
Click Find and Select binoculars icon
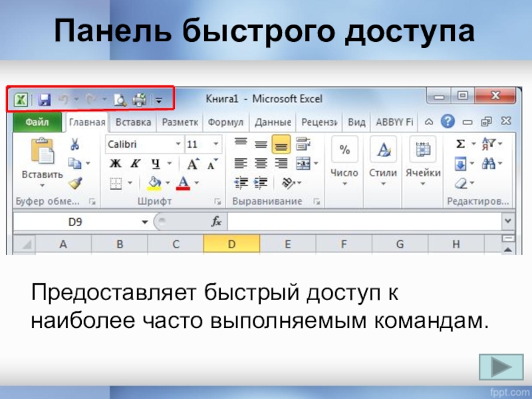[x=489, y=164]
